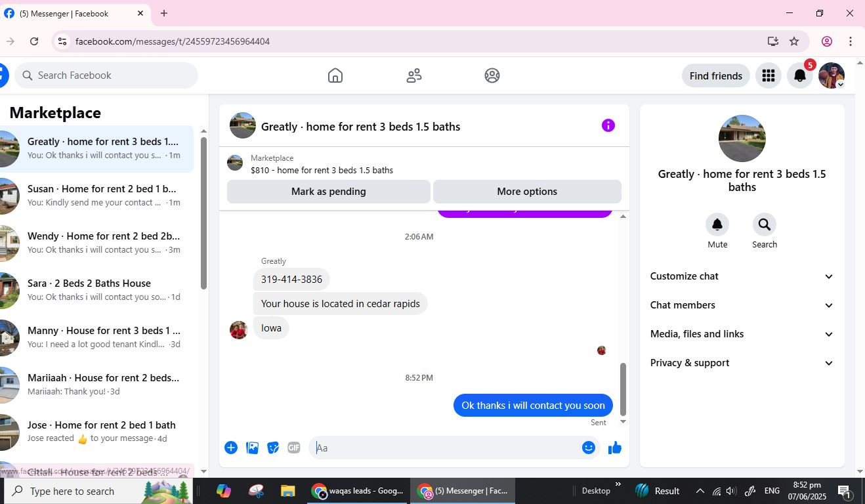Choose a GIF icon

[294, 448]
